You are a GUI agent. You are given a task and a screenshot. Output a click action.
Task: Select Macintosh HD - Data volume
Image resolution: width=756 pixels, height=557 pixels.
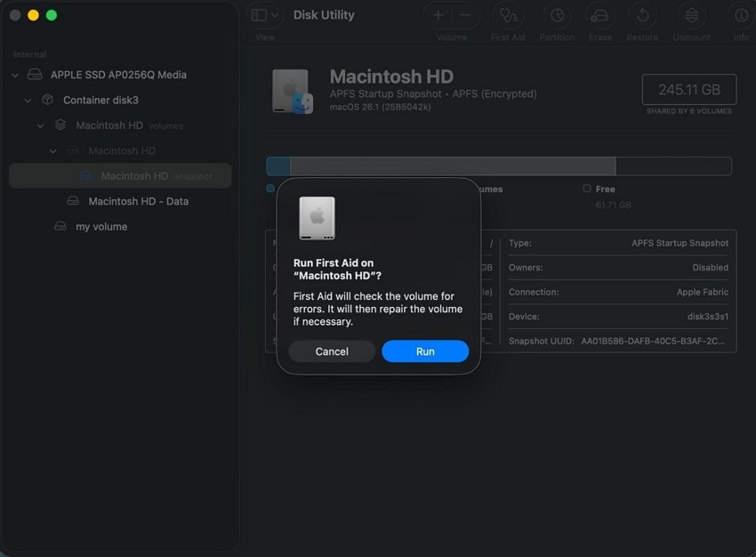pos(139,201)
